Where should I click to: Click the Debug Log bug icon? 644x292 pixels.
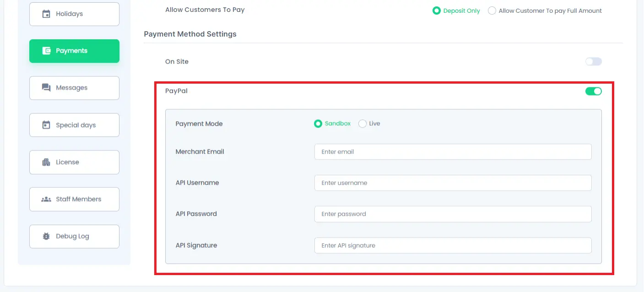click(x=46, y=236)
